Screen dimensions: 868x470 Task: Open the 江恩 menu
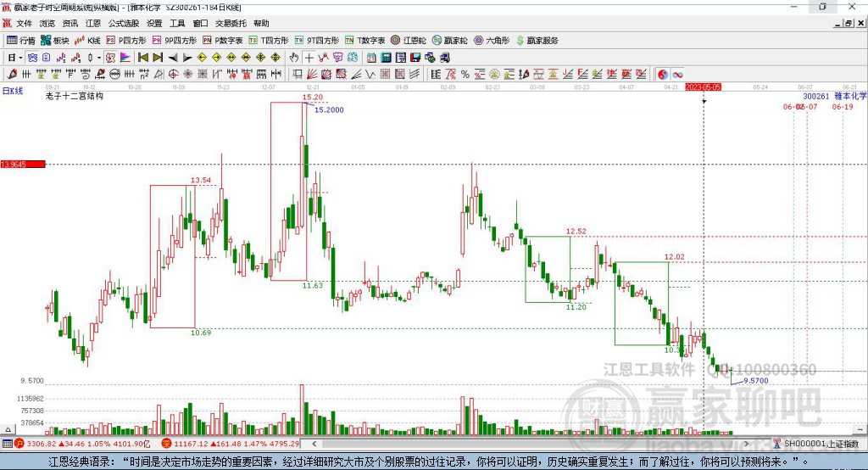click(93, 23)
